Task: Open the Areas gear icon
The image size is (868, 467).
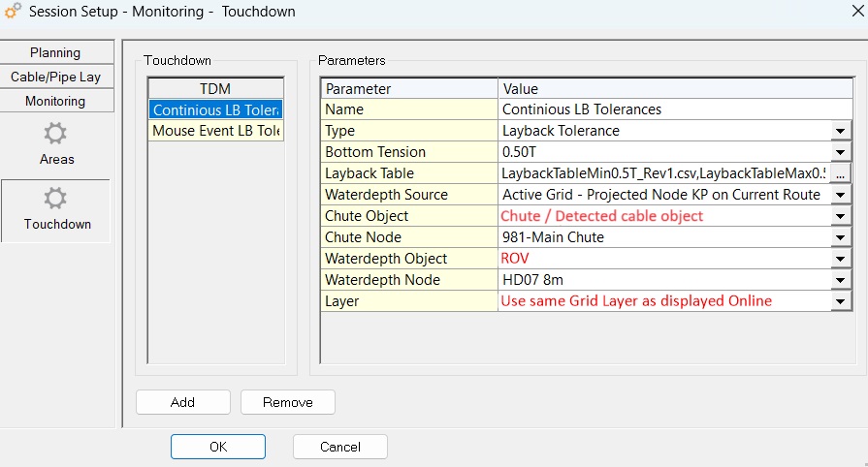Action: click(56, 134)
